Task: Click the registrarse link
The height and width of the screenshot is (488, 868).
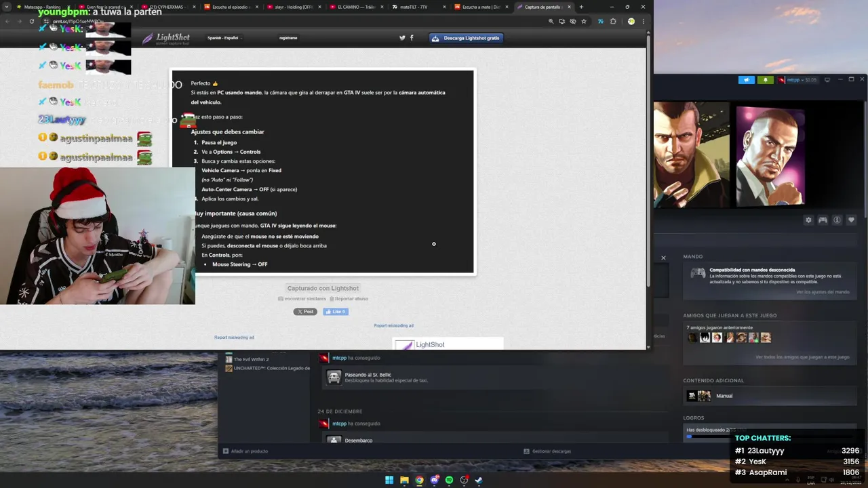Action: coord(288,38)
